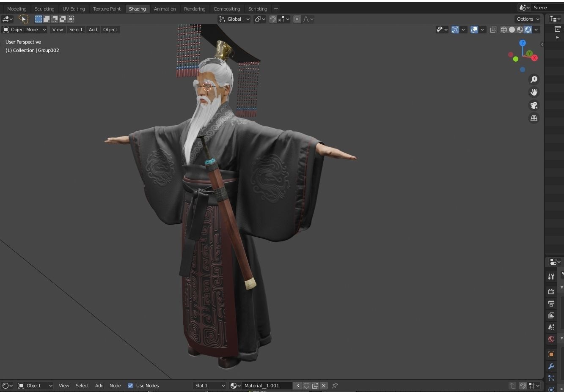Open the sidebar with the arrow tab
The height and width of the screenshot is (392, 564).
click(x=542, y=44)
